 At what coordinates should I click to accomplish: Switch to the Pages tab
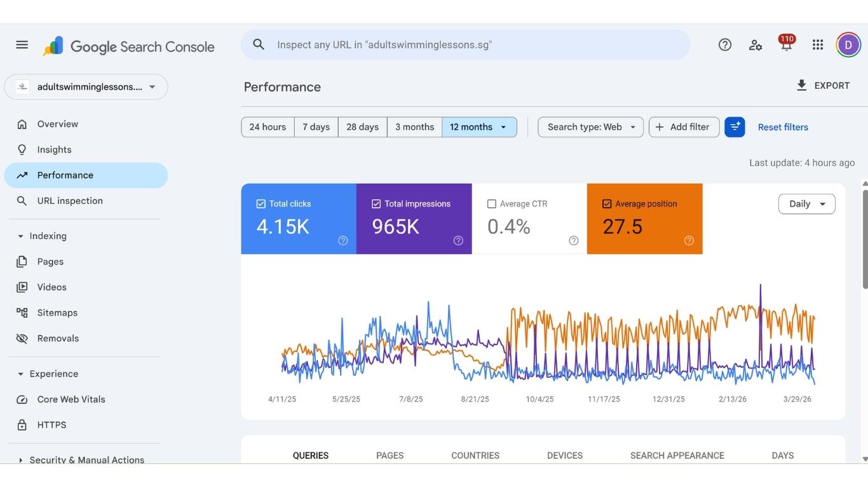(390, 455)
